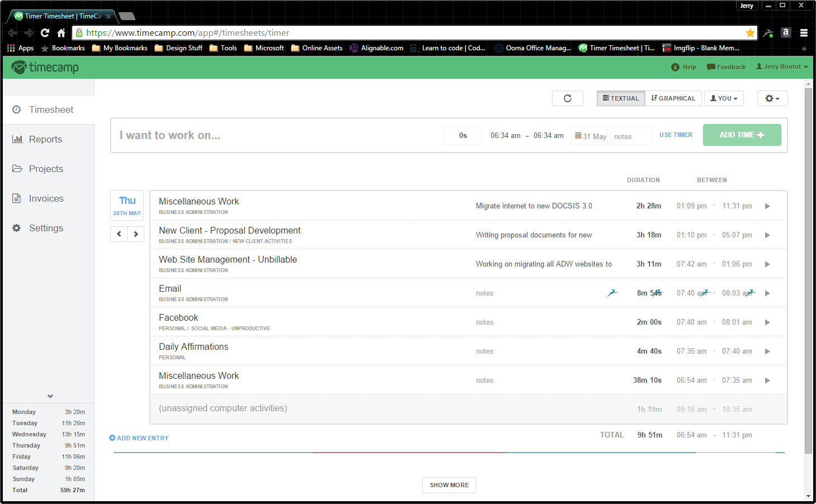Start timer for Facebook row

tap(767, 322)
